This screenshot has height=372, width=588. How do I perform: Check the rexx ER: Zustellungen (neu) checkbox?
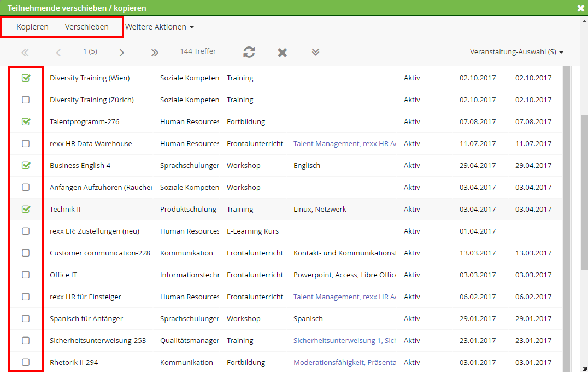tap(26, 231)
